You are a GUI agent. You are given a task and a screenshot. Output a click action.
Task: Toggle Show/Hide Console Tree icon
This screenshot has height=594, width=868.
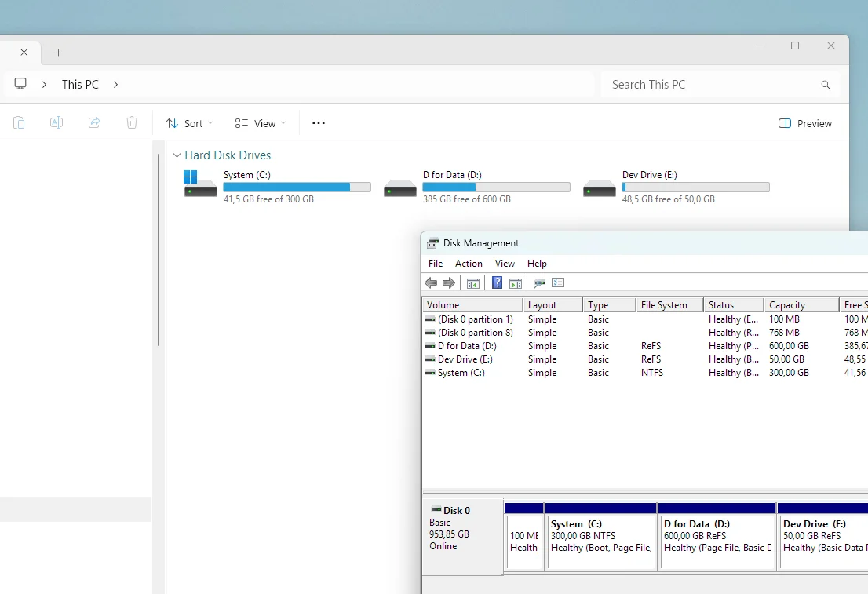[473, 283]
